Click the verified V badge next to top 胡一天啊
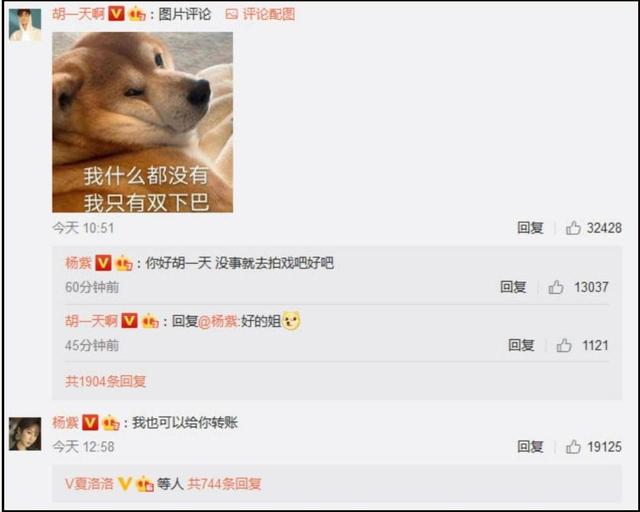This screenshot has height=512, width=640. pyautogui.click(x=116, y=14)
